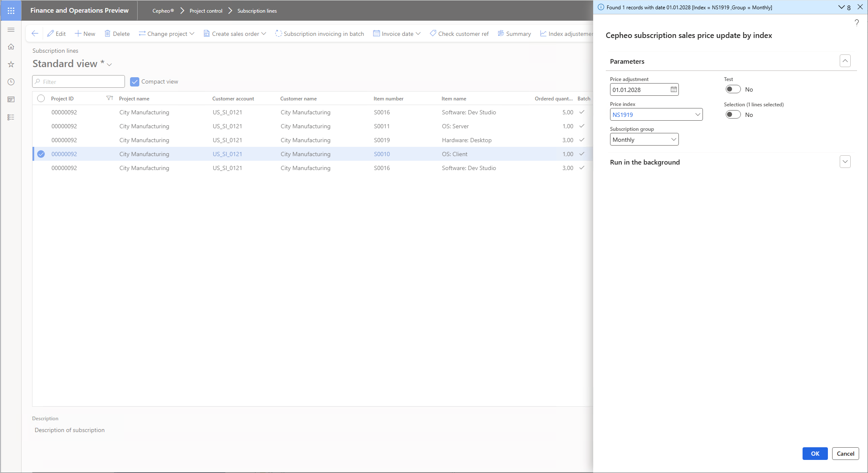Collapse the Parameters section
Screen dimensions: 868x473
point(845,61)
